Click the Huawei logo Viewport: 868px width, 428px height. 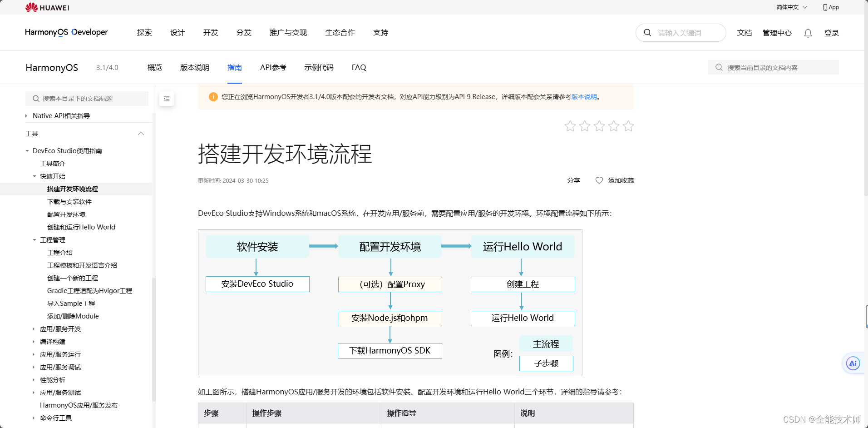(47, 7)
